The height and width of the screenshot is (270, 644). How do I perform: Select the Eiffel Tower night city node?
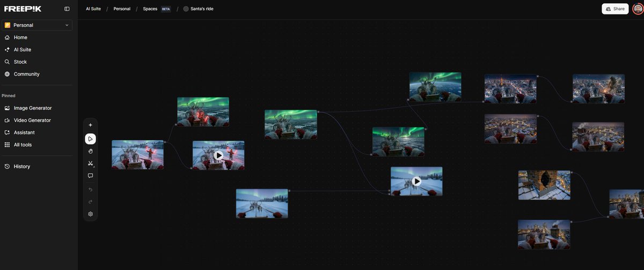click(x=510, y=88)
